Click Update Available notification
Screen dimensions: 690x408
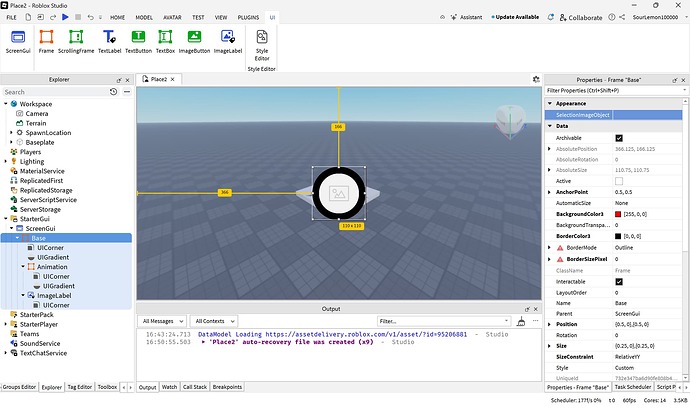[x=515, y=17]
